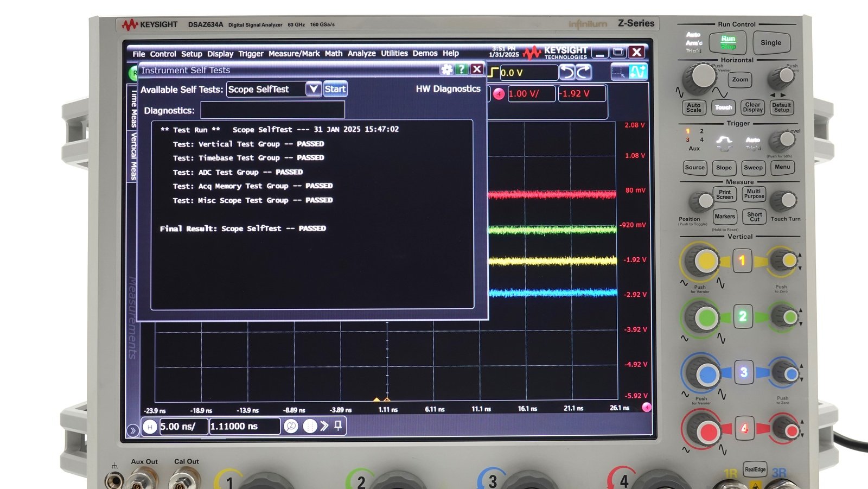This screenshot has height=489, width=868.
Task: Click the 'Final Result: Scope SelfTest -- PASSED' line
Action: (243, 228)
